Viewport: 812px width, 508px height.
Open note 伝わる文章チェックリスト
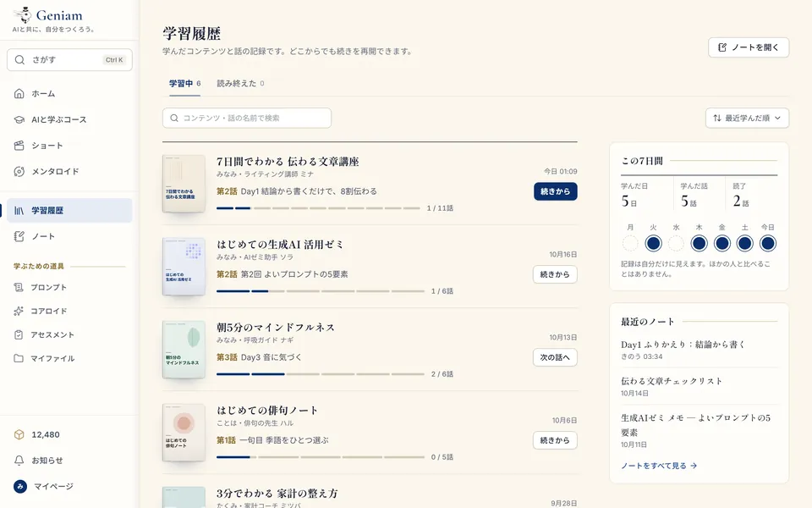point(671,381)
